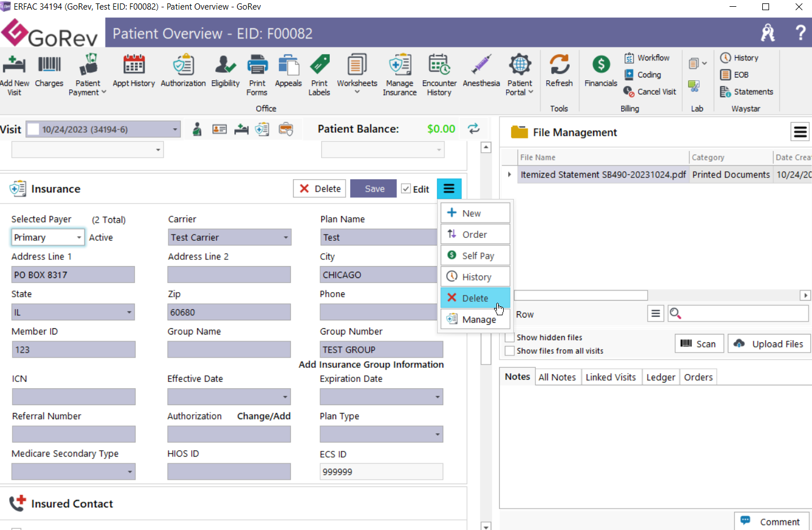Expand the Carrier dropdown showing Test Carrier
This screenshot has height=530, width=812.
coord(286,237)
